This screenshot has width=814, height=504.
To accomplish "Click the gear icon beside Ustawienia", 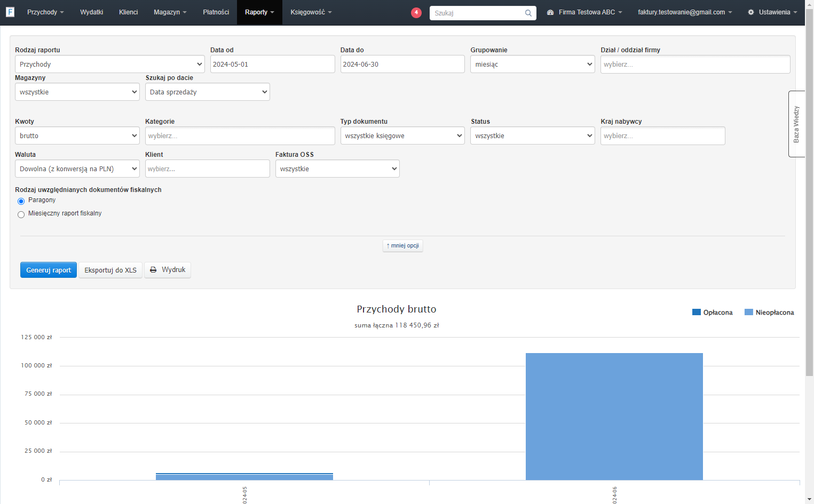I will (x=751, y=12).
